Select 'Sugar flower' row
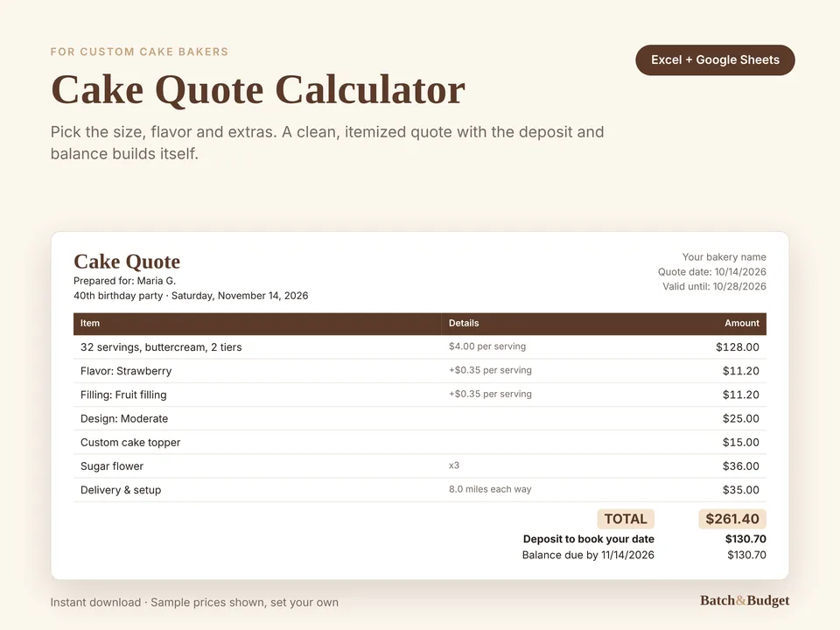 (420, 466)
